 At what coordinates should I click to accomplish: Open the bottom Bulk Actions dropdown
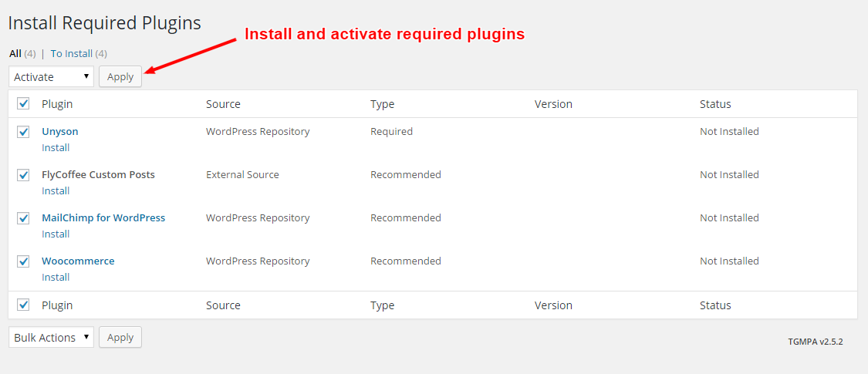(51, 337)
